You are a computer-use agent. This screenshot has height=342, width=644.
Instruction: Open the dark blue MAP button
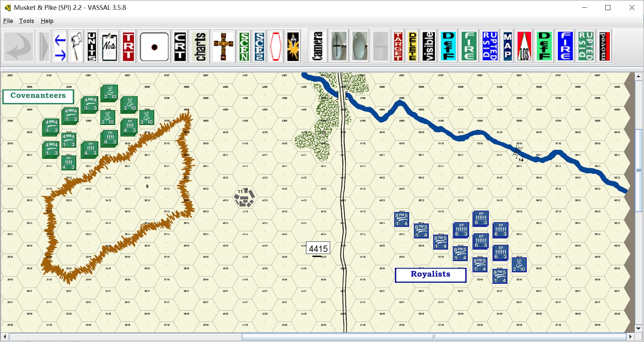507,46
